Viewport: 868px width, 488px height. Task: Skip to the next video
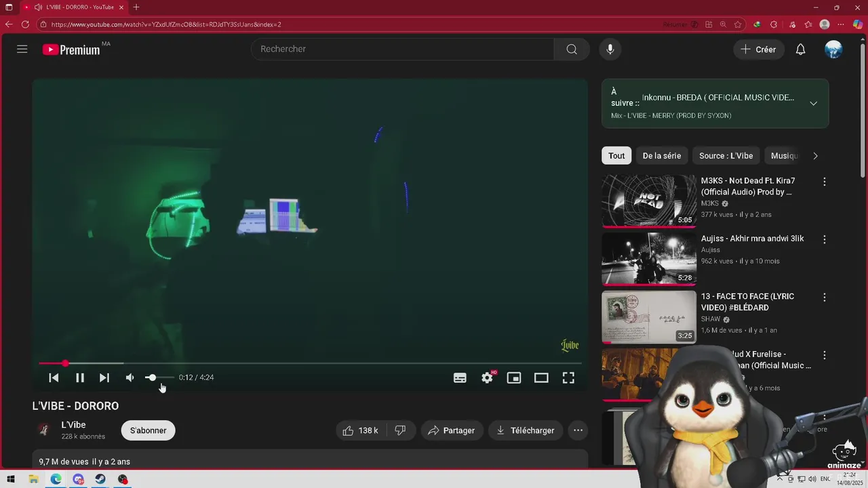click(104, 378)
